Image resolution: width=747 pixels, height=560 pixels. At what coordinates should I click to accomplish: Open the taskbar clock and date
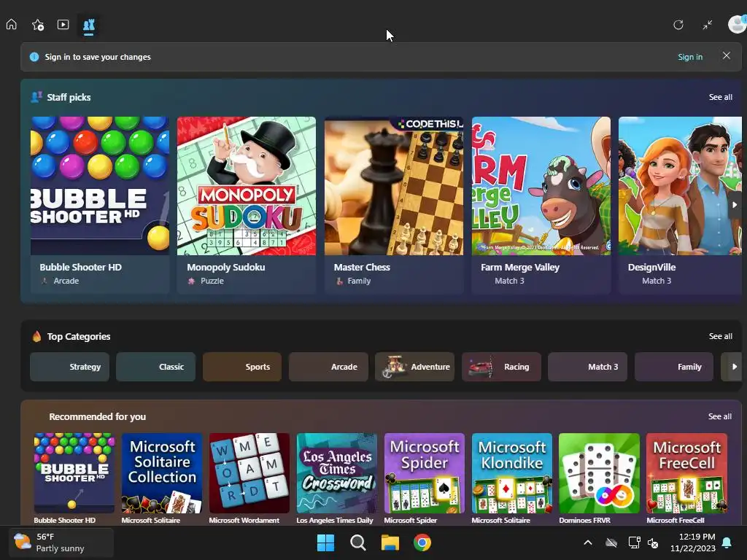(x=693, y=542)
